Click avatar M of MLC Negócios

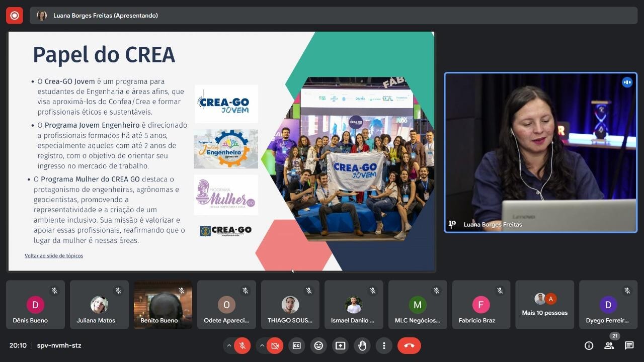[418, 305]
